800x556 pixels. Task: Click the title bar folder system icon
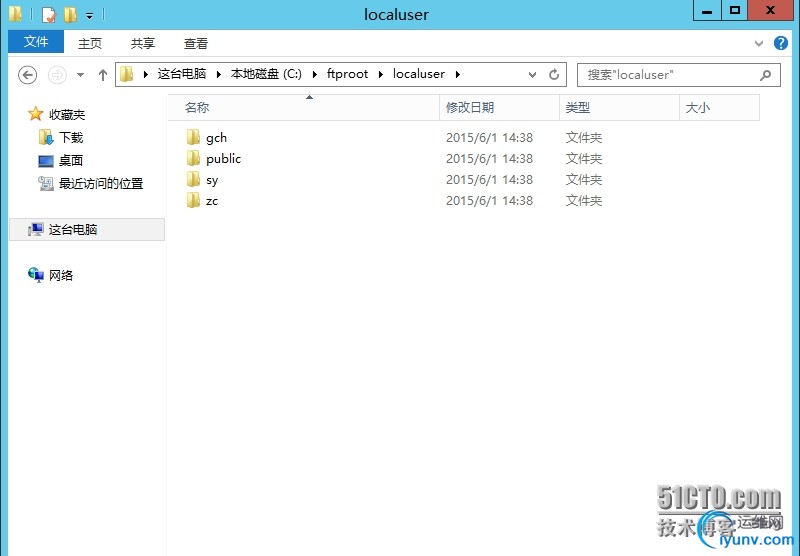(x=15, y=14)
